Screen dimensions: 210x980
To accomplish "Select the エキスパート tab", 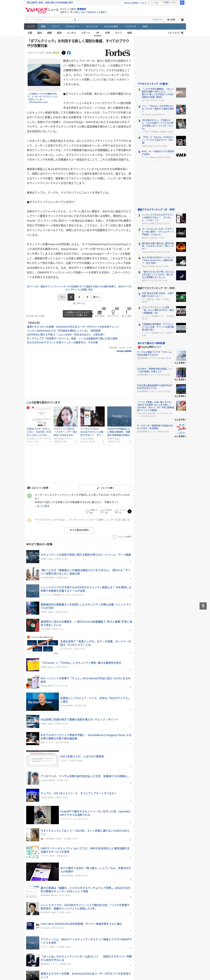I will coord(72,27).
